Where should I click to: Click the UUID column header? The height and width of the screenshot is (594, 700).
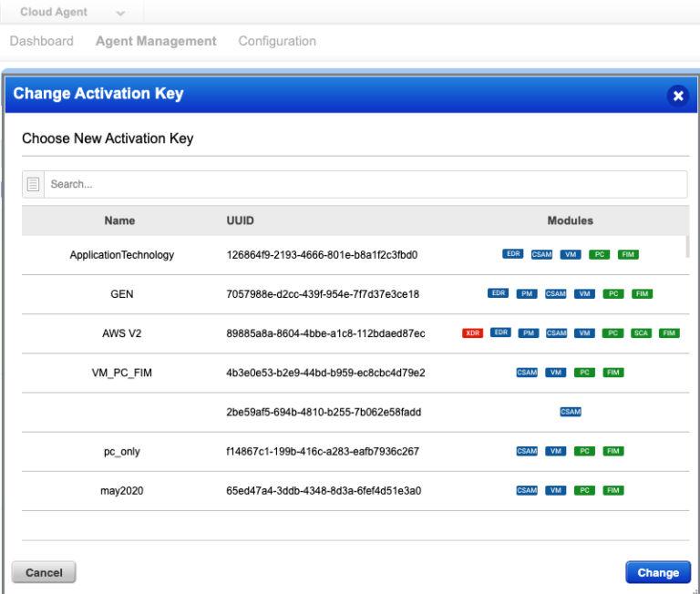point(241,220)
